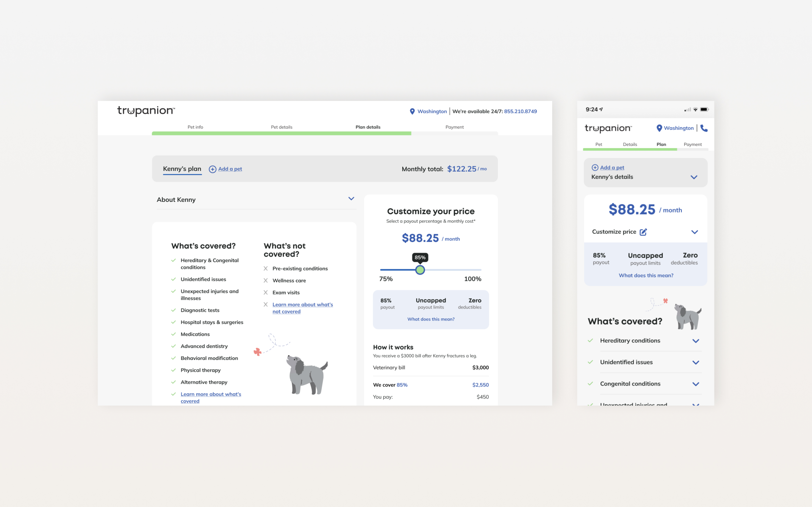The width and height of the screenshot is (812, 507).
Task: Tap What does this mean? on mobile
Action: (x=646, y=276)
